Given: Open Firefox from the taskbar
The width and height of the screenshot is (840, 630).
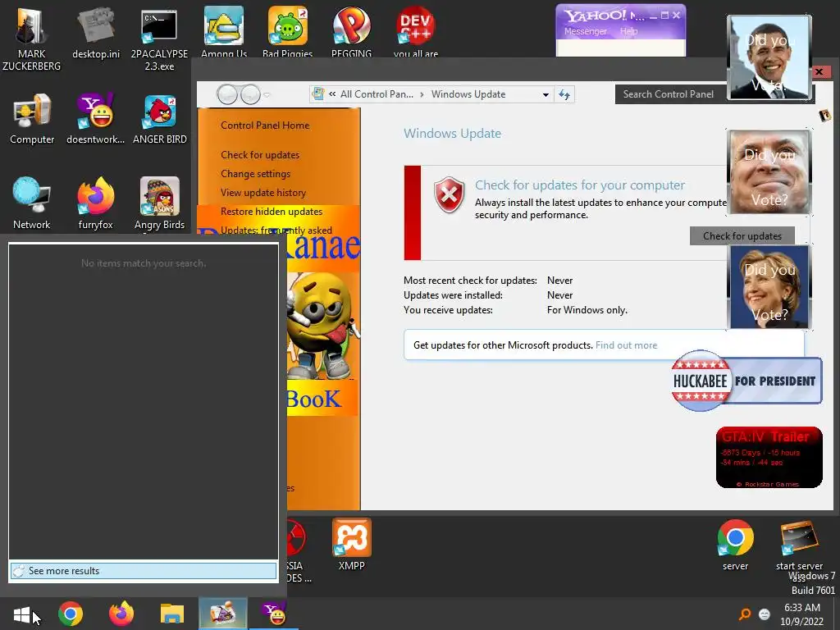Looking at the screenshot, I should [121, 614].
